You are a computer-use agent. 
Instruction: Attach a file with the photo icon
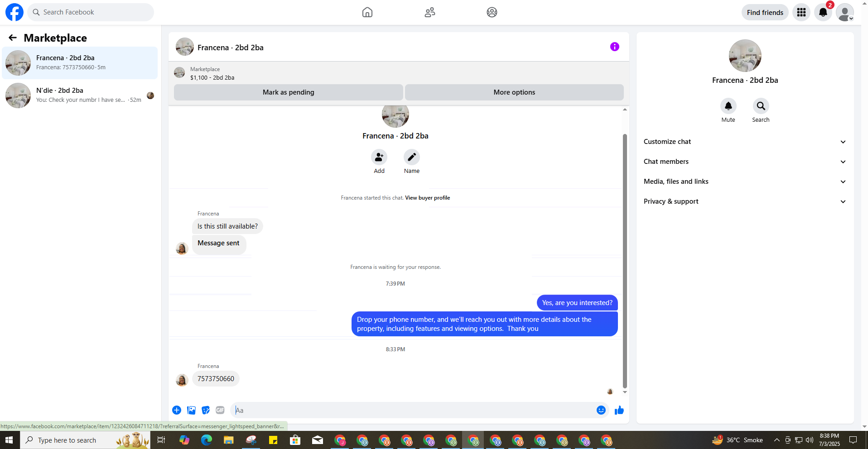click(191, 410)
